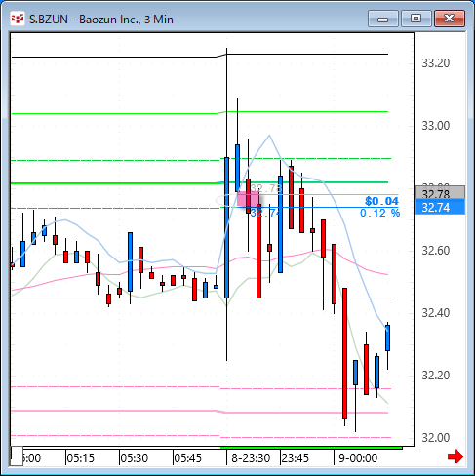Minimize the S.BZUN chart window
Image resolution: width=475 pixels, height=476 pixels.
383,19
